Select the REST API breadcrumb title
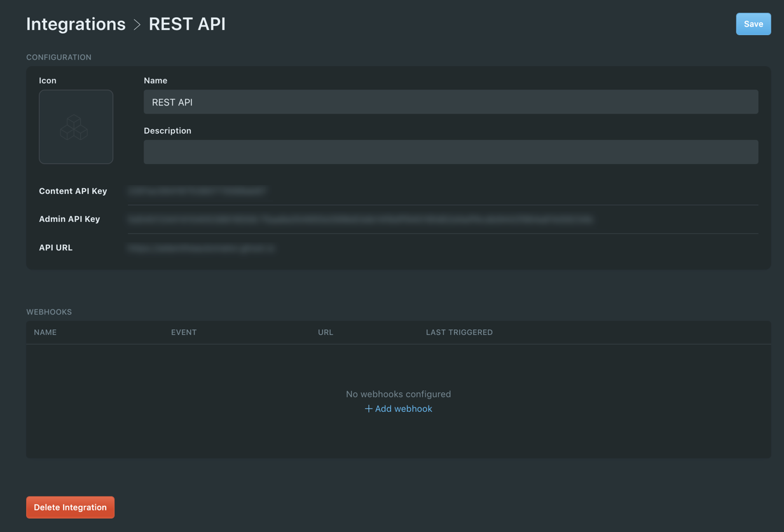784x532 pixels. pyautogui.click(x=187, y=24)
